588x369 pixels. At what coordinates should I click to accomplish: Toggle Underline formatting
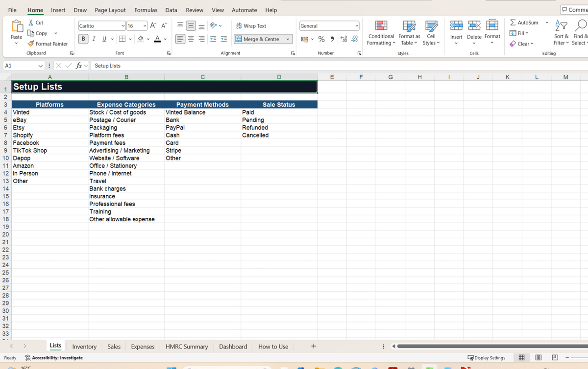pyautogui.click(x=104, y=39)
